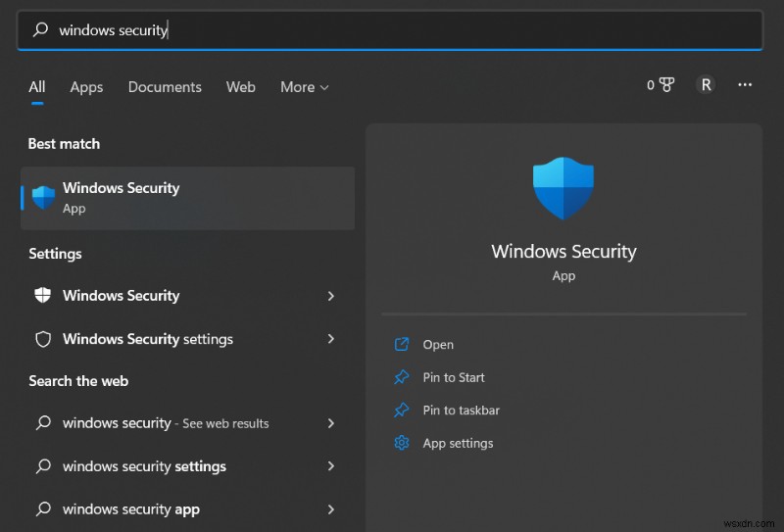Screen dimensions: 784x532
Task: Click outline shield icon of Windows Security settings
Action: (43, 339)
